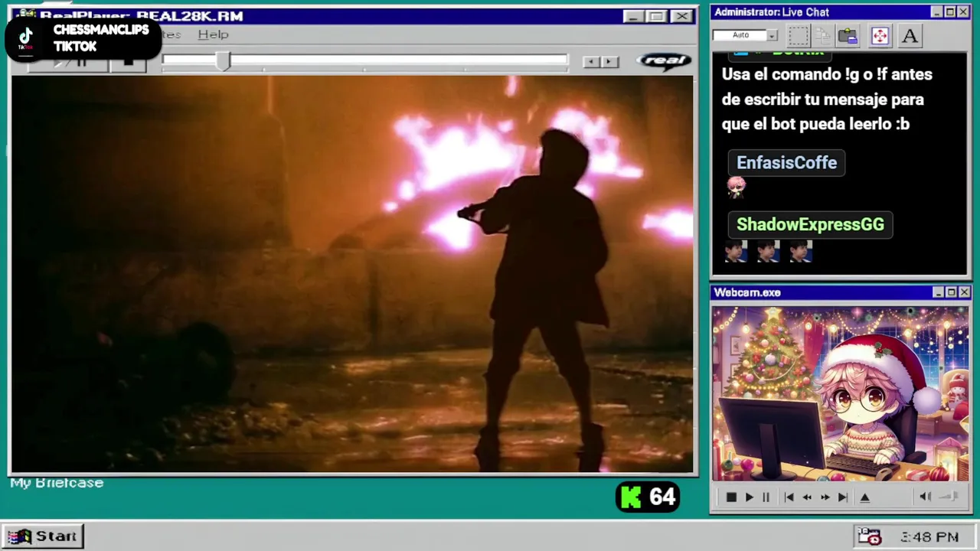Click the 3:48 PM taskbar clock

[x=929, y=537]
